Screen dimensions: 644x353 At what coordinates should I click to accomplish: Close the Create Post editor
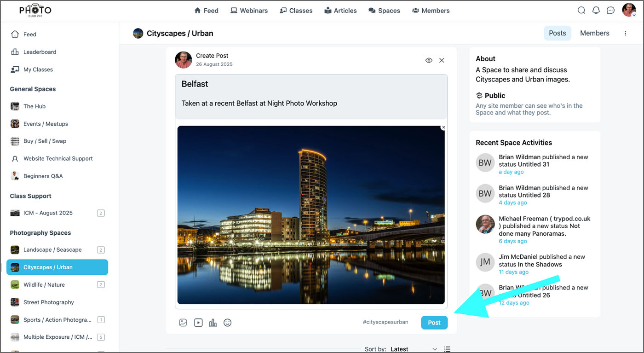click(442, 60)
